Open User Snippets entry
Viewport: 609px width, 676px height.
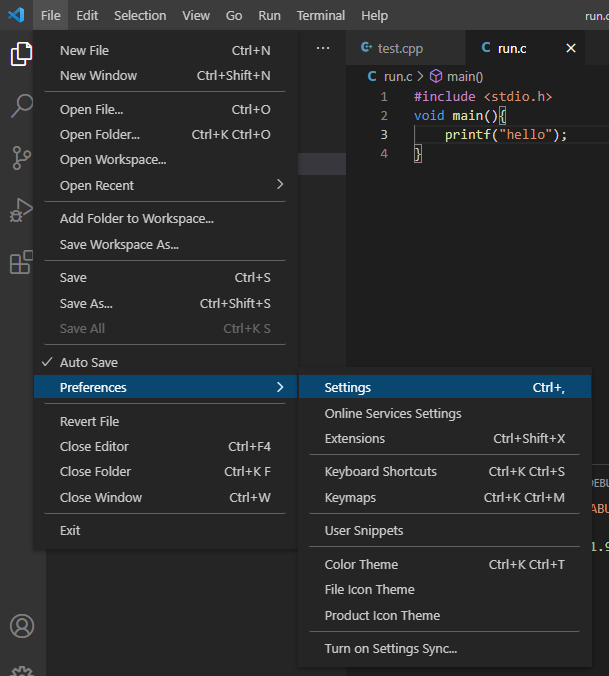coord(444,530)
